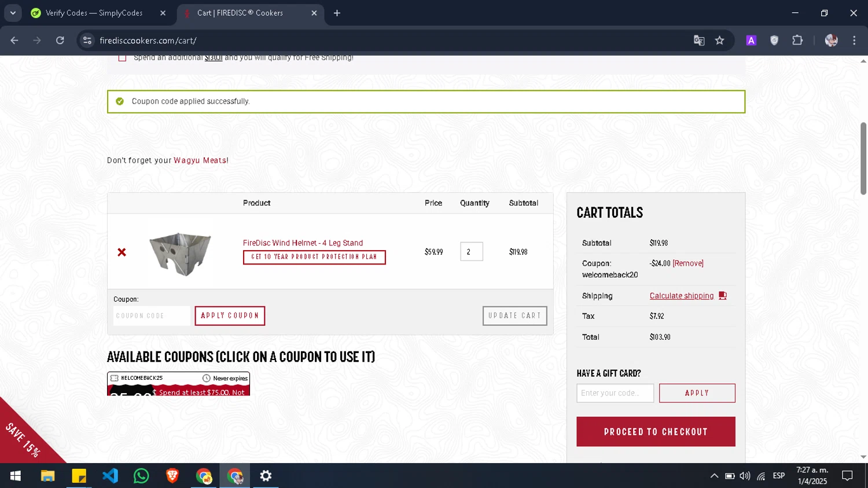The height and width of the screenshot is (488, 868).
Task: Click the scrollbar down arrow
Action: 863,457
